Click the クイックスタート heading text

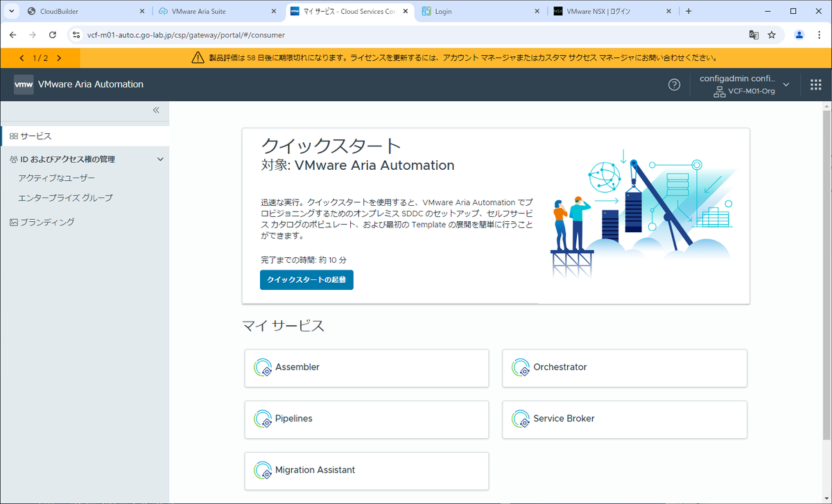pyautogui.click(x=331, y=146)
